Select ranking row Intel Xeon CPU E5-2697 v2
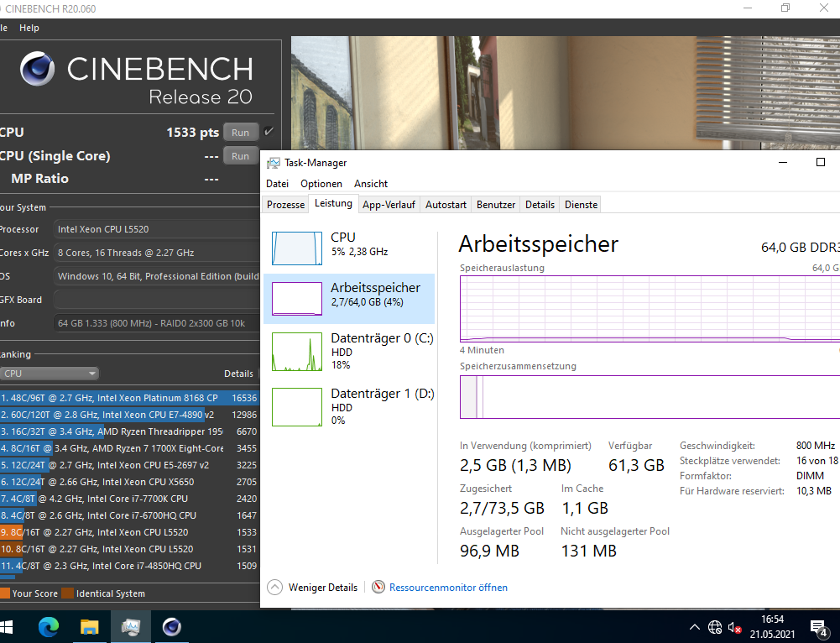The image size is (840, 643). [129, 465]
